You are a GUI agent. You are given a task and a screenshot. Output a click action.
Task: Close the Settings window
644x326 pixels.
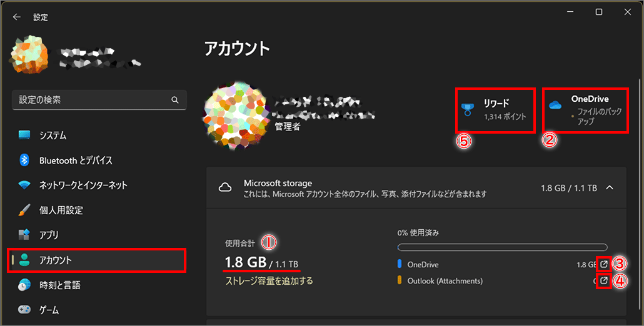[628, 12]
